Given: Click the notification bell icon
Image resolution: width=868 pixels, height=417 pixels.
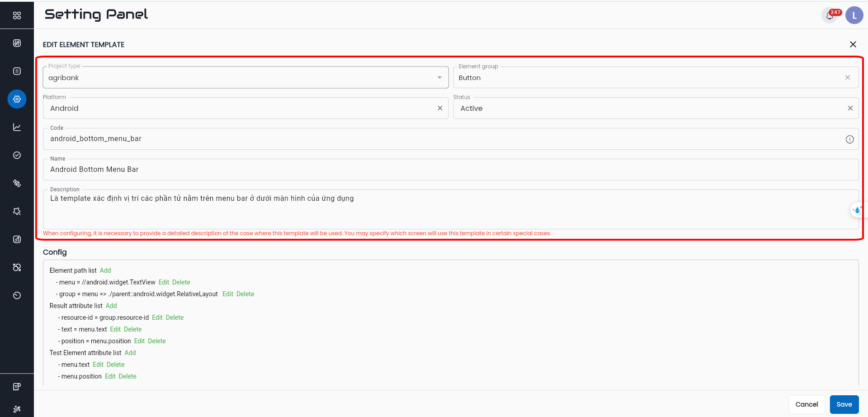Looking at the screenshot, I should point(830,16).
